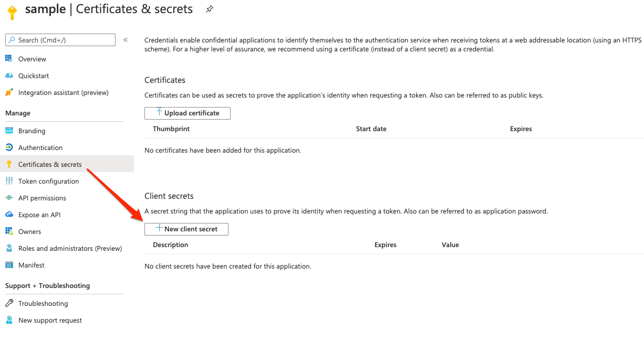Click the yellow key icon in header
This screenshot has height=341, width=644.
tap(12, 11)
